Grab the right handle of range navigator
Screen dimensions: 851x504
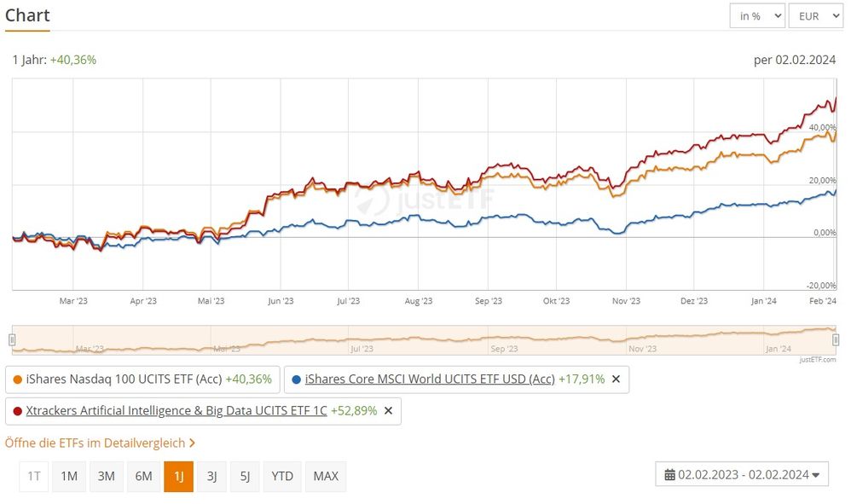coord(836,339)
